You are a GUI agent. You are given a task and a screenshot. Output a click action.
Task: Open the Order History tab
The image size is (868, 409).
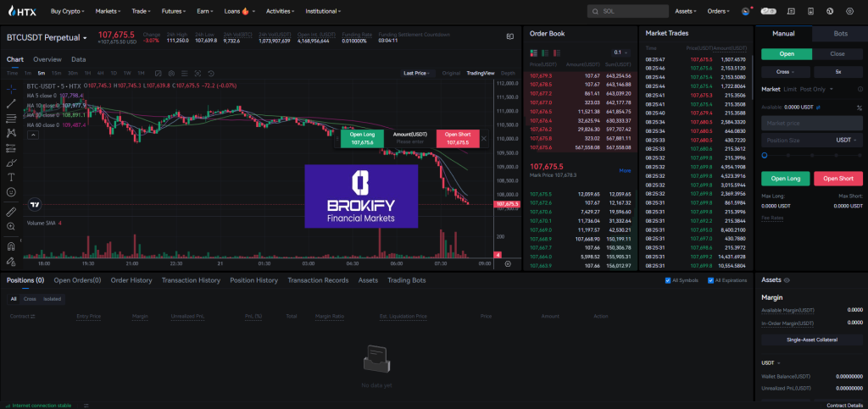[x=131, y=280]
